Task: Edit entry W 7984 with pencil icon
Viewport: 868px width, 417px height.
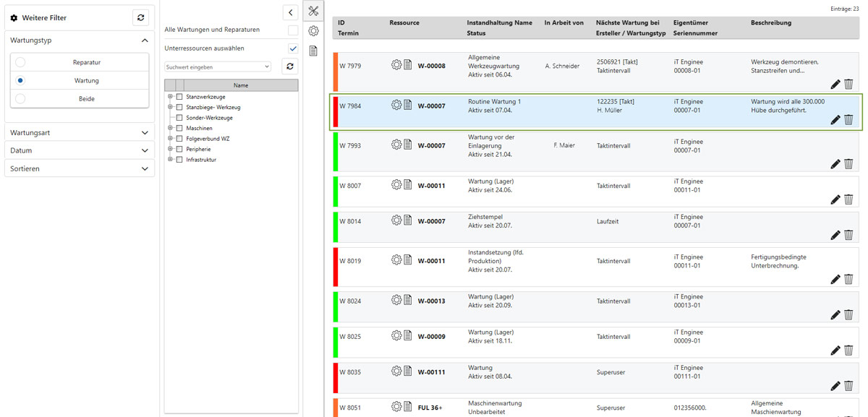Action: point(835,120)
